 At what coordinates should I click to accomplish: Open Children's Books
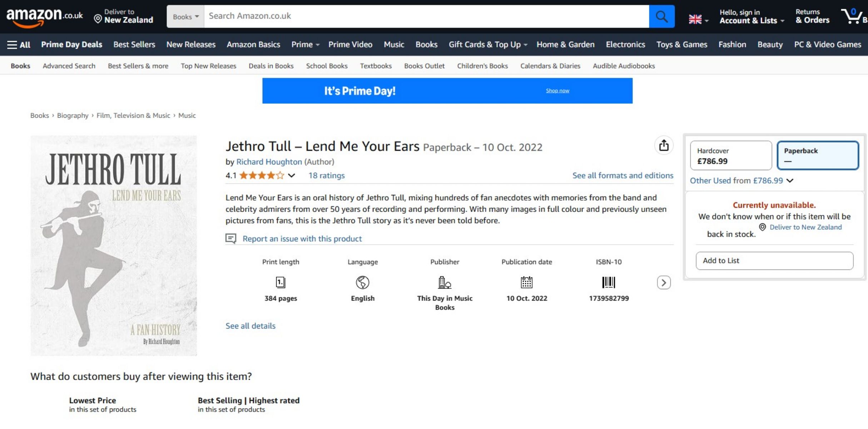482,66
